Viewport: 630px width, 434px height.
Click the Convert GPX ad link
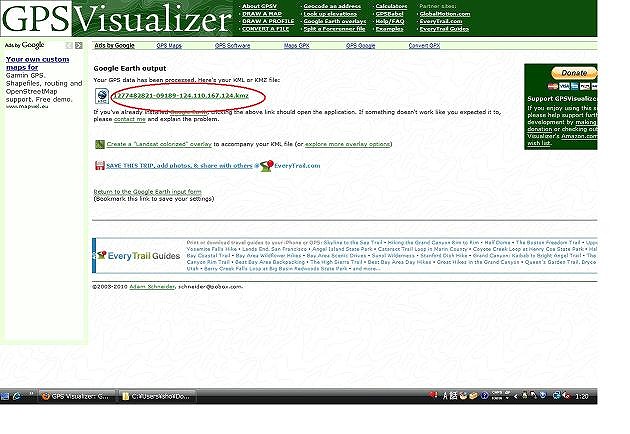click(424, 45)
